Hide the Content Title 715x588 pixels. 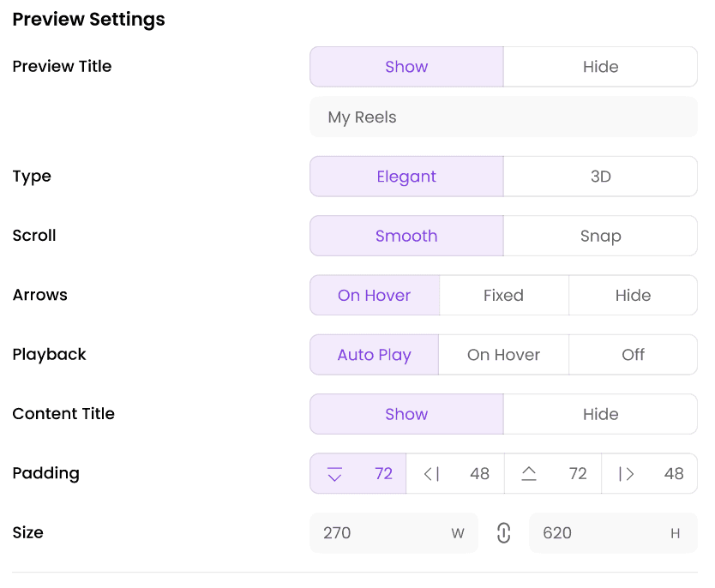[x=600, y=414]
